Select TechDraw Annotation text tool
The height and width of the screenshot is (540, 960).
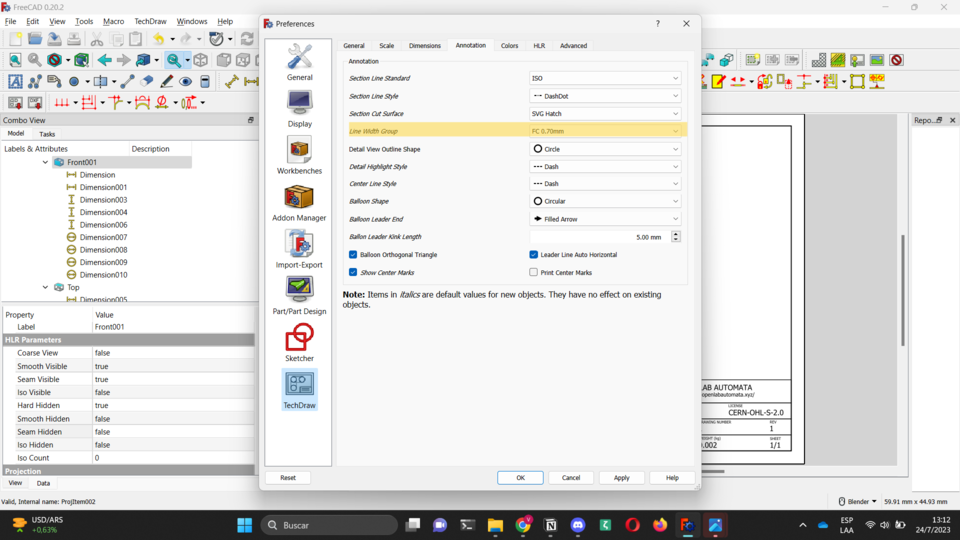[15, 81]
